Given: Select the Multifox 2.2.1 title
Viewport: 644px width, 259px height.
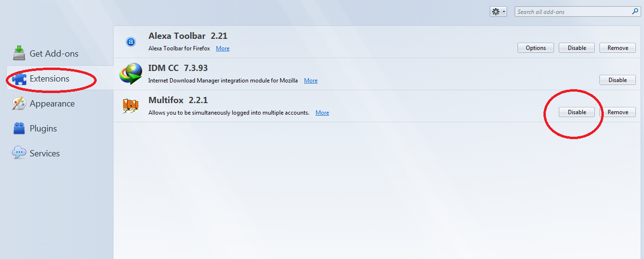Looking at the screenshot, I should pyautogui.click(x=178, y=100).
